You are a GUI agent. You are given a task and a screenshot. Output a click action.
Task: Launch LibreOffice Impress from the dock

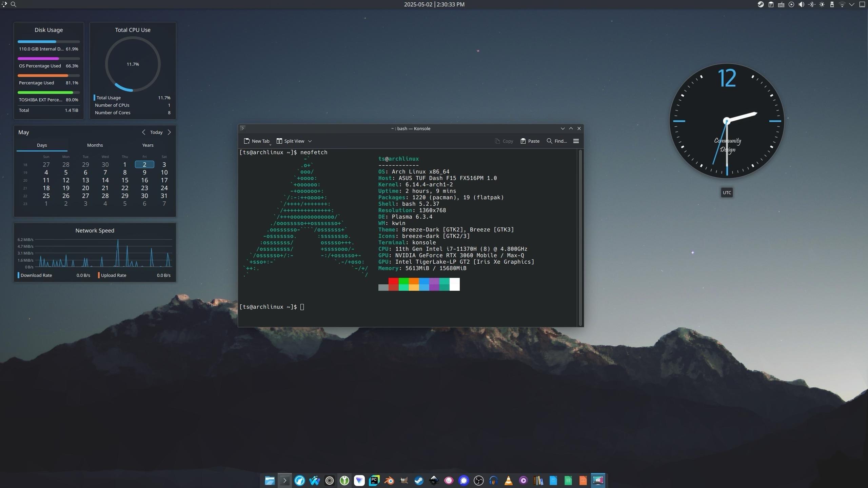pyautogui.click(x=583, y=480)
